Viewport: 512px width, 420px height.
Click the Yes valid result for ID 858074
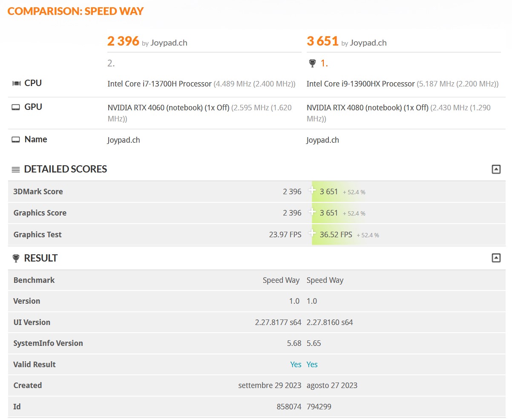point(296,365)
